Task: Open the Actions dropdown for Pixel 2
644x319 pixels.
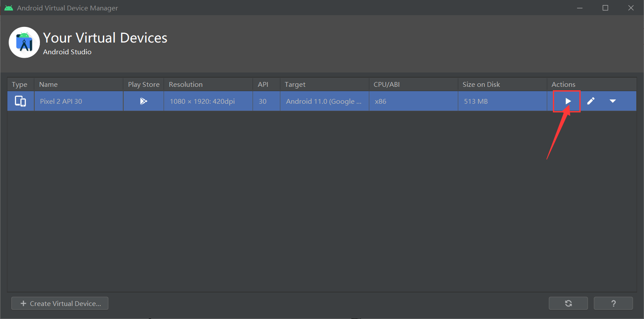Action: [x=613, y=101]
